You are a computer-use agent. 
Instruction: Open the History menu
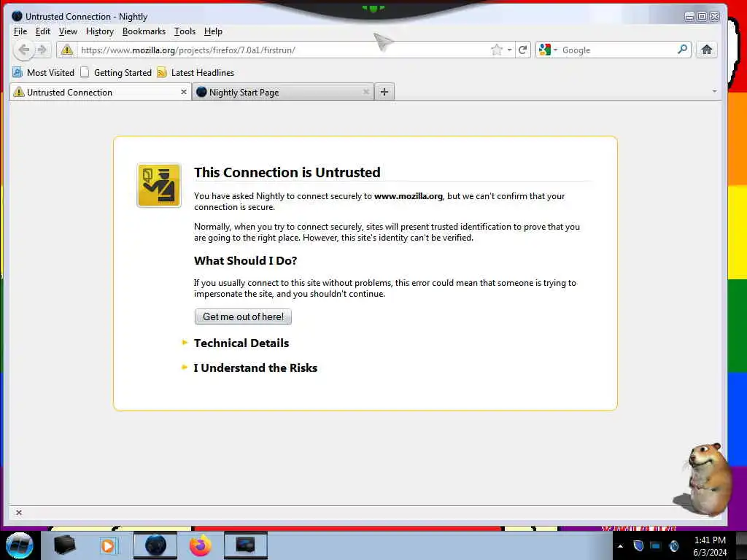[99, 31]
